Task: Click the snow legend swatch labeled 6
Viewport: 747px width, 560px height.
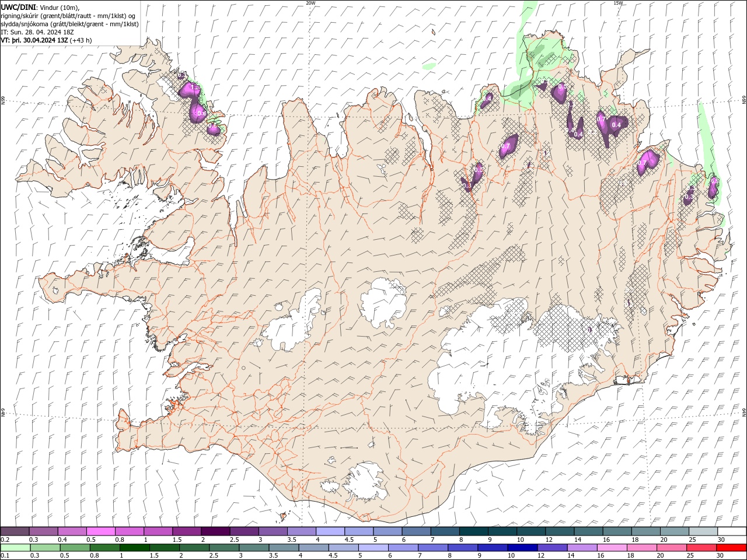Action: coord(416,531)
